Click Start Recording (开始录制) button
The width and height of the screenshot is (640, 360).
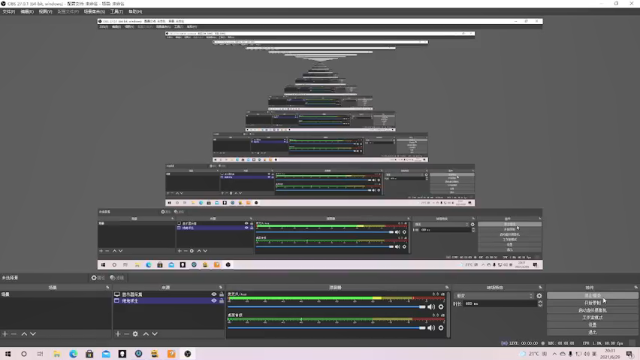click(592, 303)
